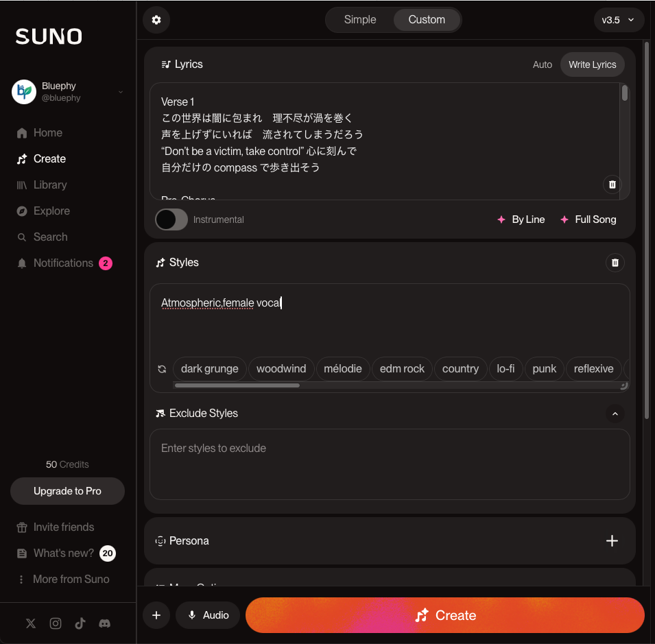Refresh style suggestions icon

pos(162,369)
